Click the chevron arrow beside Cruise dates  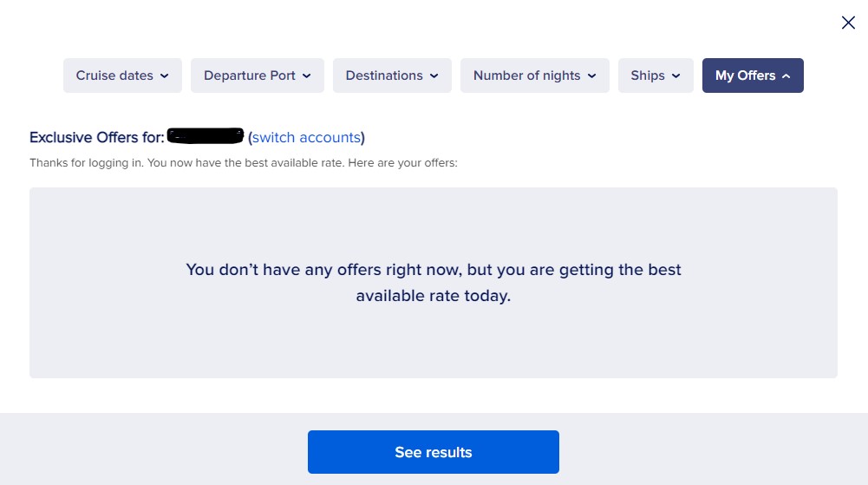(165, 75)
